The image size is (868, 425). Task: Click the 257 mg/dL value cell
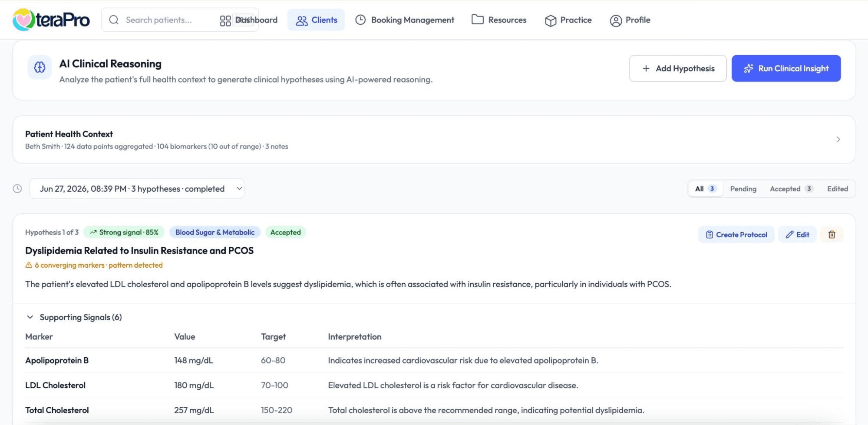[194, 410]
